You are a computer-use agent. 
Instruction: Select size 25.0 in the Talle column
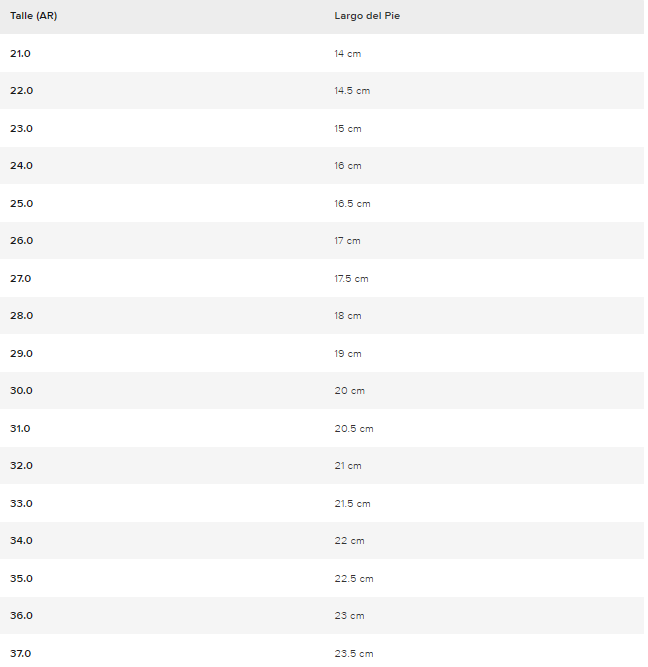[21, 203]
